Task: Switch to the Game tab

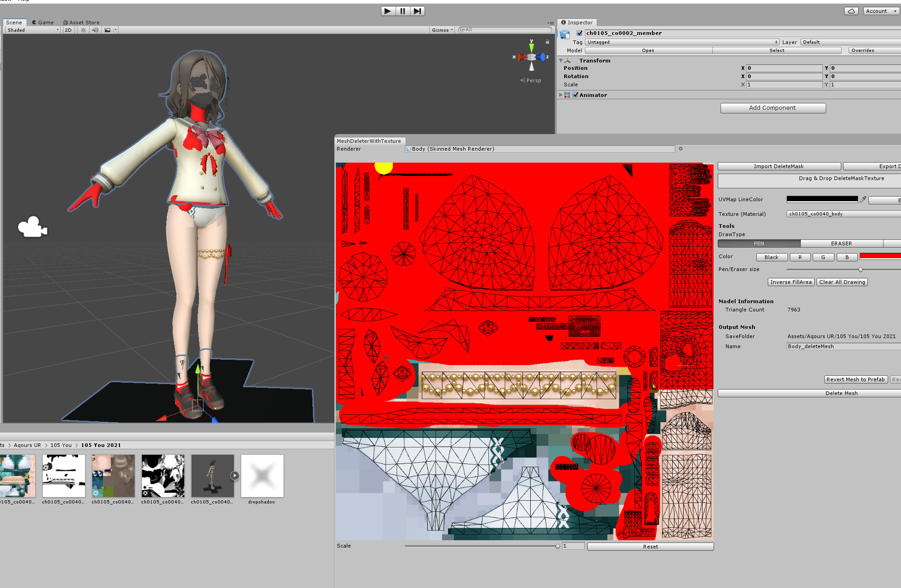Action: (x=43, y=23)
